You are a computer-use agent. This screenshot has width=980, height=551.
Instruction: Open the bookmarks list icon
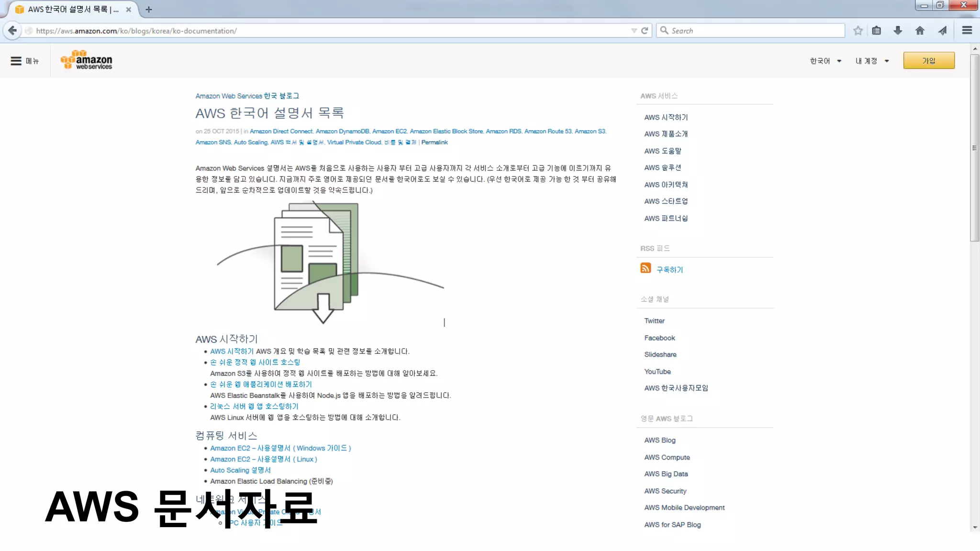point(877,31)
